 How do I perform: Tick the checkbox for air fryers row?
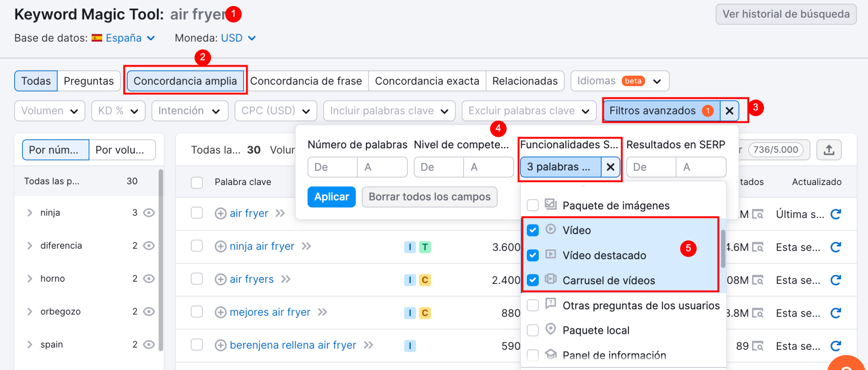pyautogui.click(x=197, y=279)
